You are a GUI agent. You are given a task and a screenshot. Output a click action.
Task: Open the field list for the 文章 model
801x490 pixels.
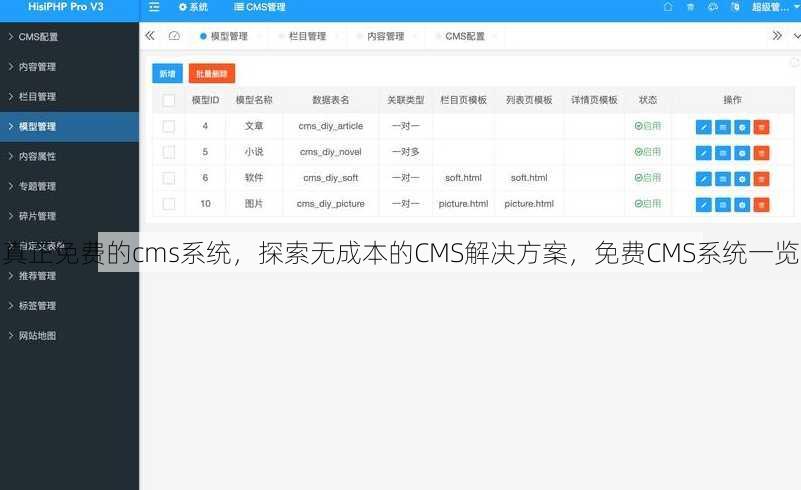[723, 127]
